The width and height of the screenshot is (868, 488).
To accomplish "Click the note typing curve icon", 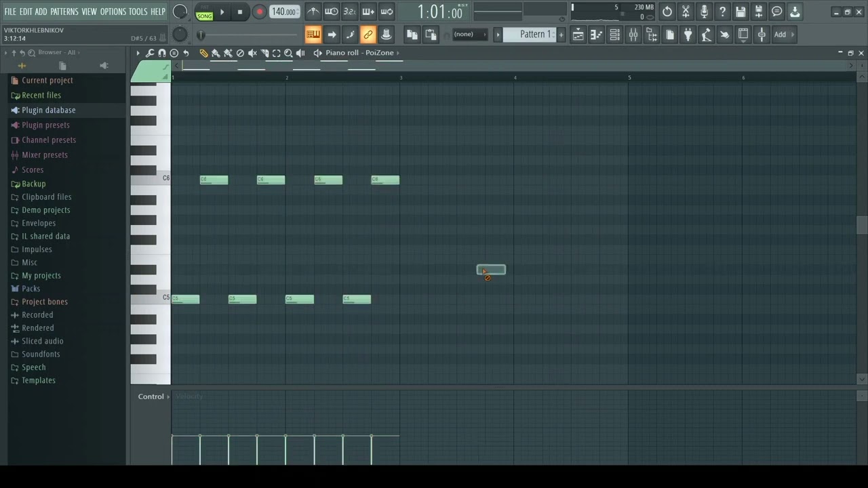I will (x=350, y=35).
